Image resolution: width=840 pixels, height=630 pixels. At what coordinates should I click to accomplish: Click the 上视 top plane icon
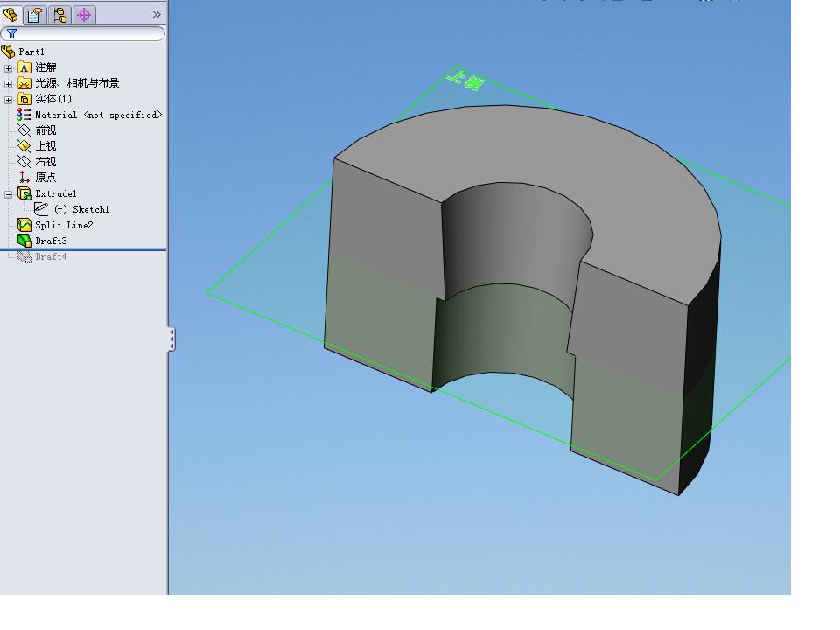[24, 146]
